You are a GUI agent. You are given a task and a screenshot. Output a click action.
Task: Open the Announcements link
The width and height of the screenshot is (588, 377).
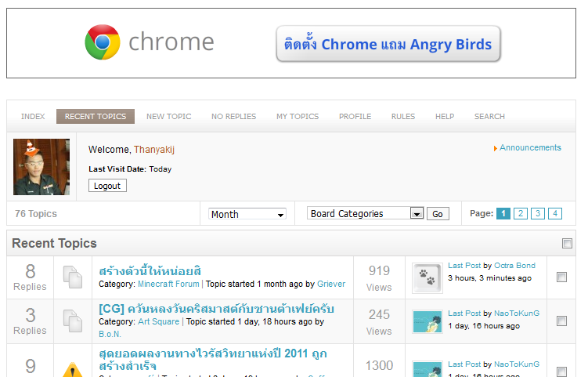pos(530,147)
